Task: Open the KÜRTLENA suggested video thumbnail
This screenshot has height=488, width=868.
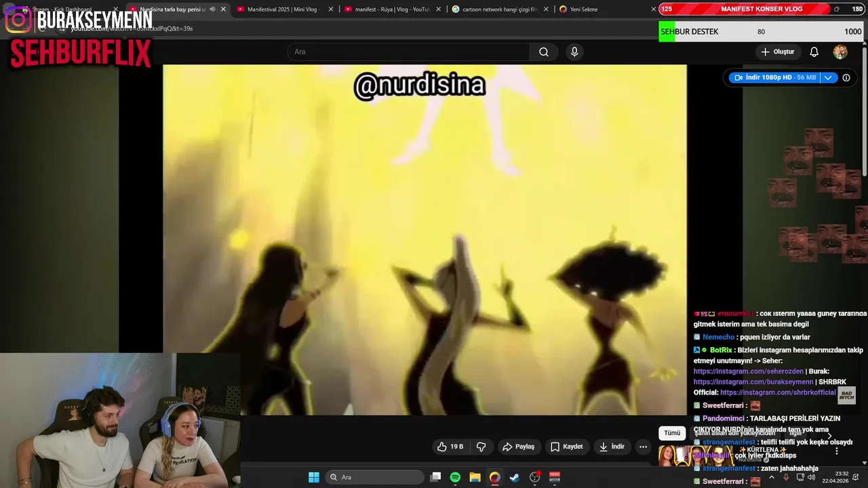Action: [x=695, y=455]
